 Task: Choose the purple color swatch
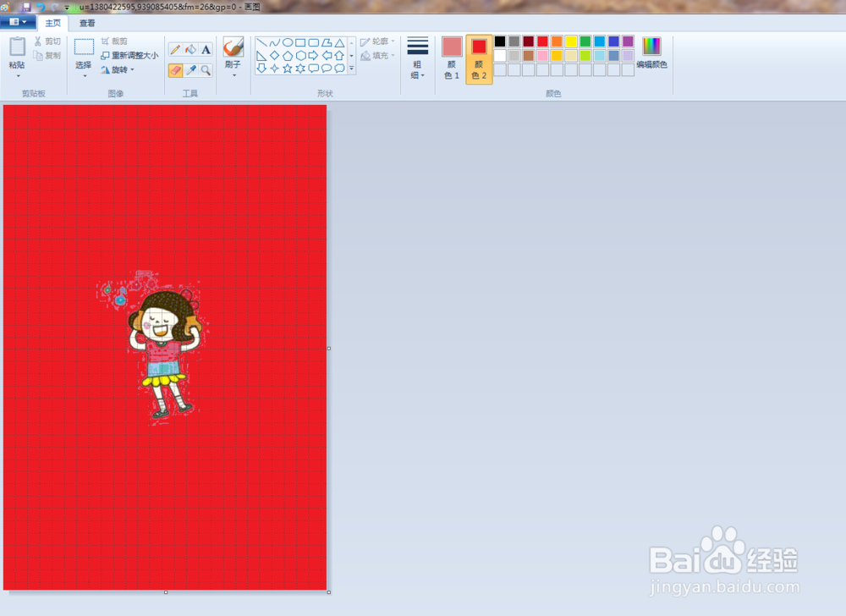(x=628, y=41)
